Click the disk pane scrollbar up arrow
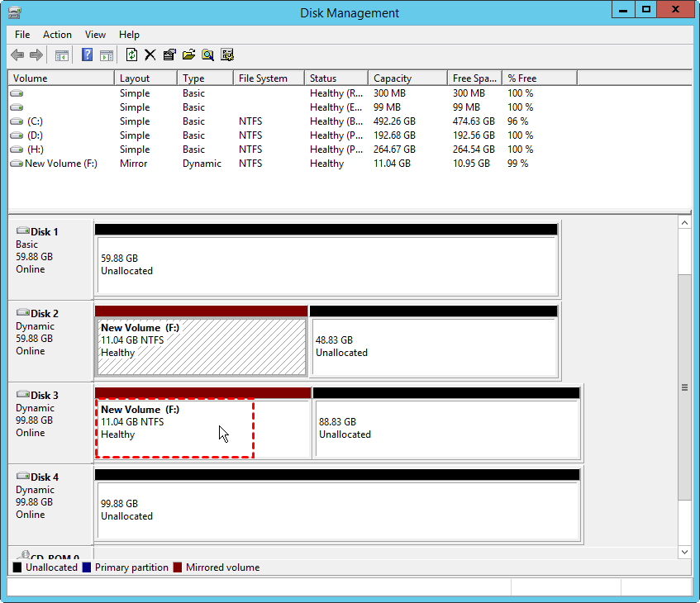700x603 pixels. (x=685, y=222)
